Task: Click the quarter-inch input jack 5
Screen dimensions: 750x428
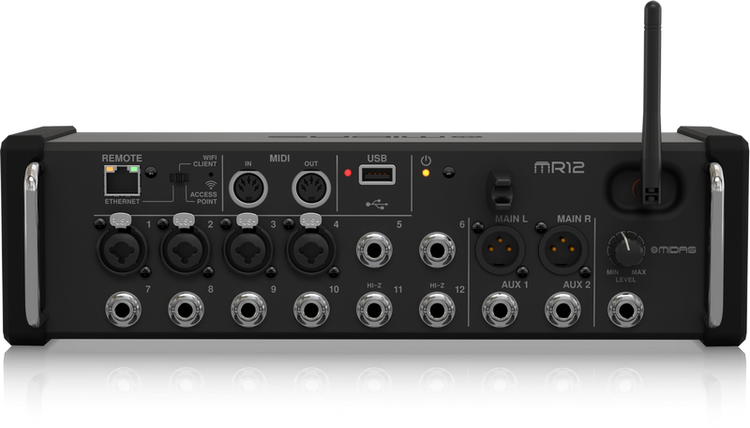Action: coord(374,250)
